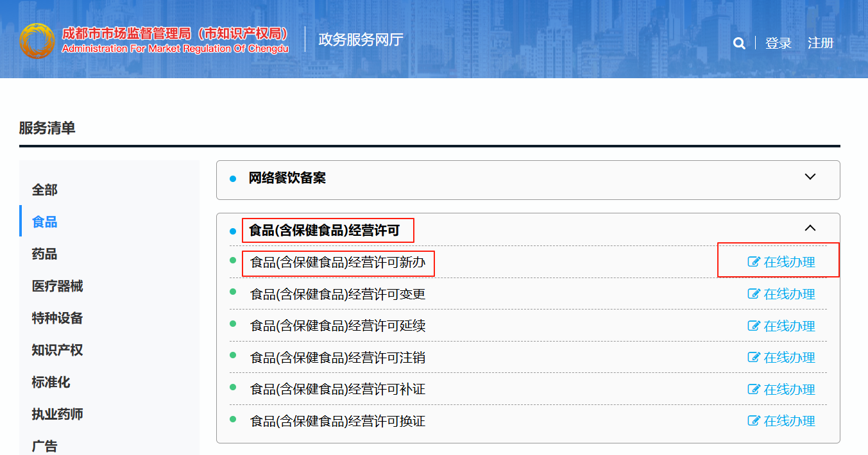Click 在线办理 for 食品经营许可新办
The image size is (868, 455).
click(x=781, y=262)
